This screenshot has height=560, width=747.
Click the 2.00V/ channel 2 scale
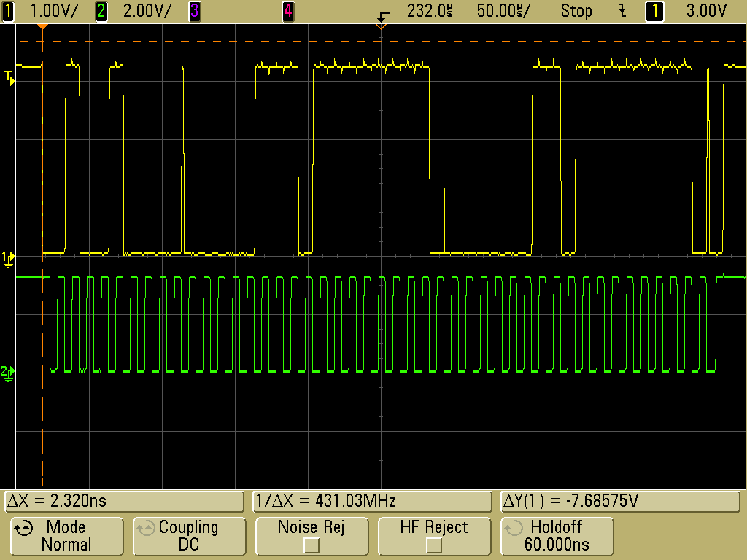point(147,10)
